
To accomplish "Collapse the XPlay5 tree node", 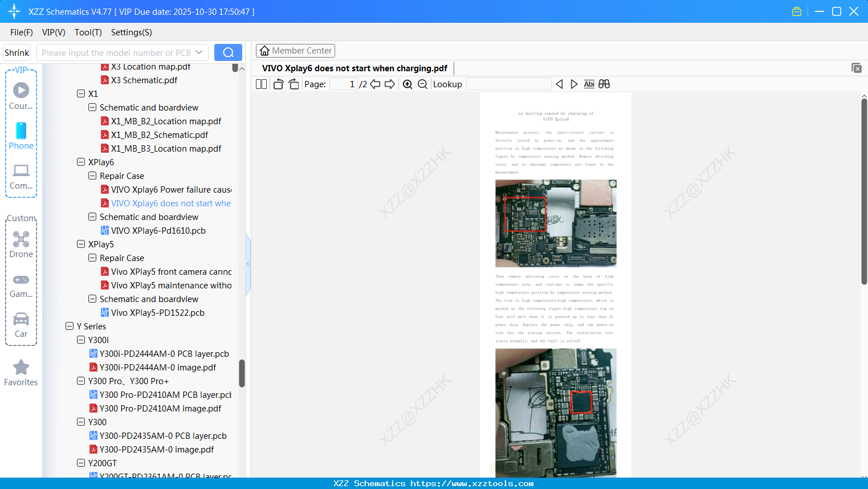I will click(x=81, y=244).
